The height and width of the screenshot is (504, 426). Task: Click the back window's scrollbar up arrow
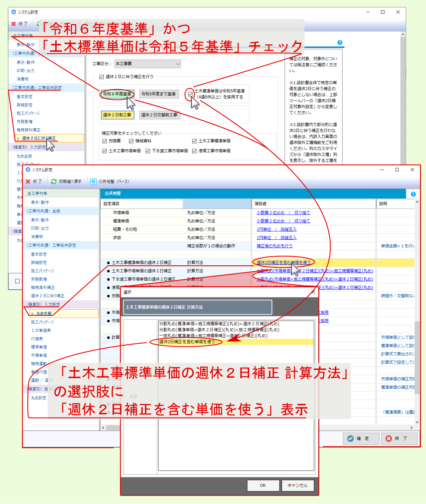[403, 34]
